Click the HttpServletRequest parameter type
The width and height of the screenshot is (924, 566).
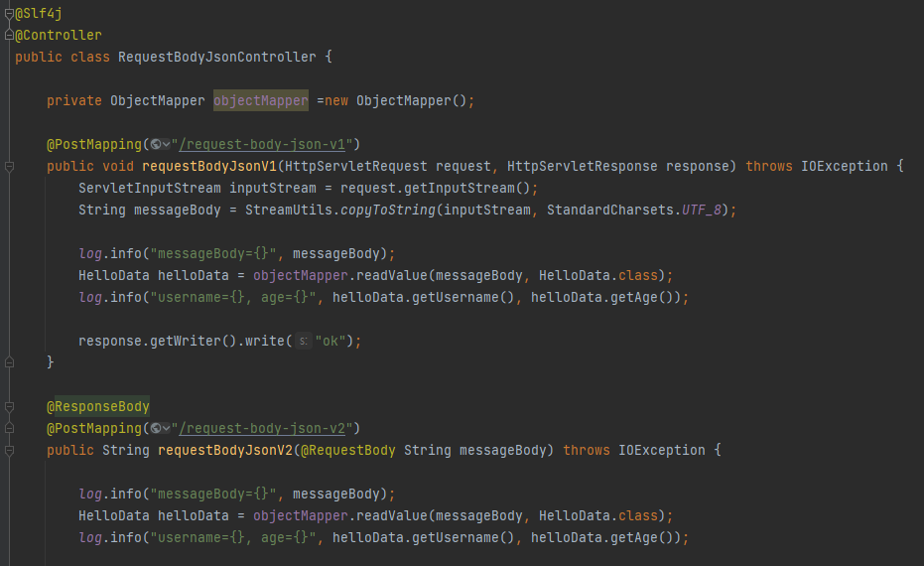(356, 166)
